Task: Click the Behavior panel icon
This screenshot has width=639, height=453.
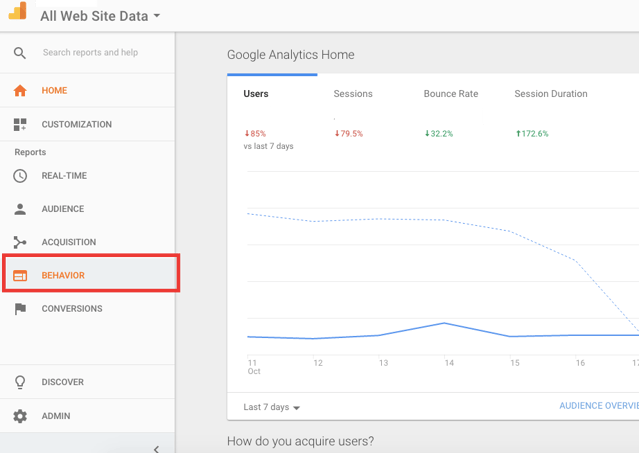Action: tap(20, 276)
